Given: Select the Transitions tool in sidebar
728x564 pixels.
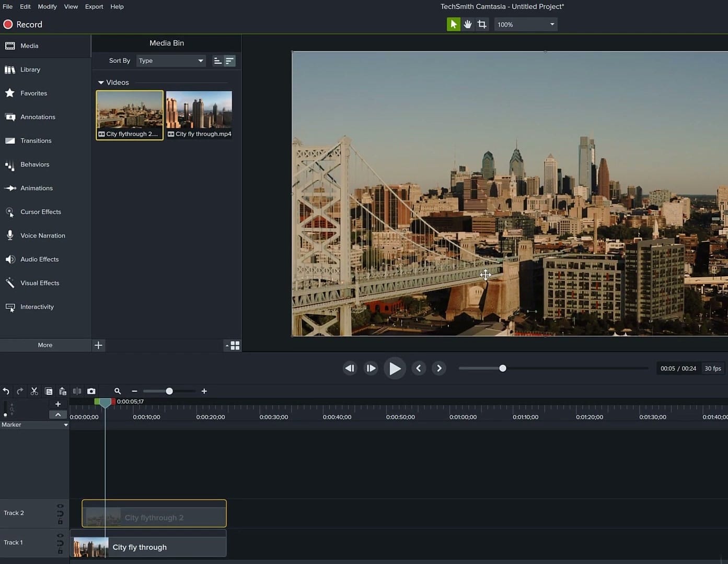Looking at the screenshot, I should (36, 140).
